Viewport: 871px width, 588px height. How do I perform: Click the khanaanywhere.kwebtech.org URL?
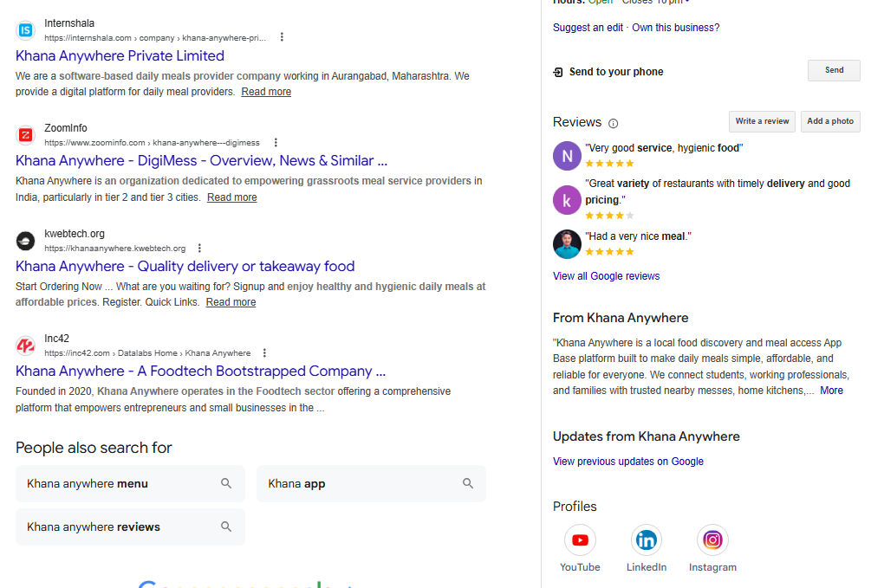115,249
